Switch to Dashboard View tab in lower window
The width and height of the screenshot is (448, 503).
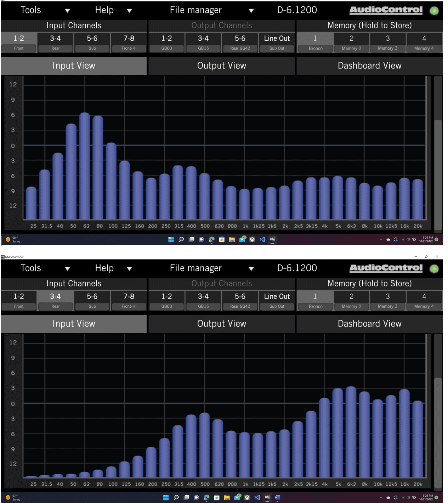point(369,324)
